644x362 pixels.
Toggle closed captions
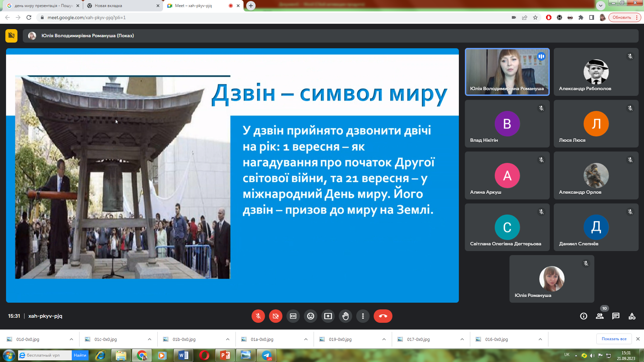pos(293,316)
